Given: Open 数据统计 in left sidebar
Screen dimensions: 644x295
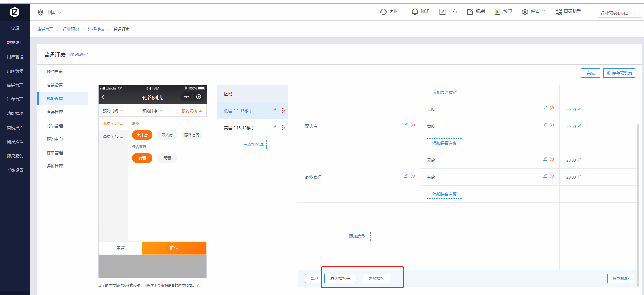Looking at the screenshot, I should coord(15,43).
